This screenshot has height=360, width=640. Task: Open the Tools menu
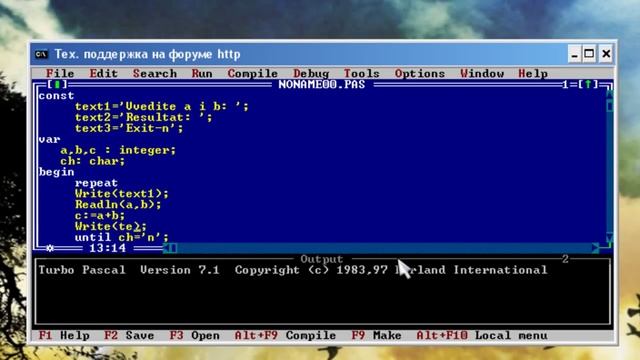pyautogui.click(x=362, y=73)
